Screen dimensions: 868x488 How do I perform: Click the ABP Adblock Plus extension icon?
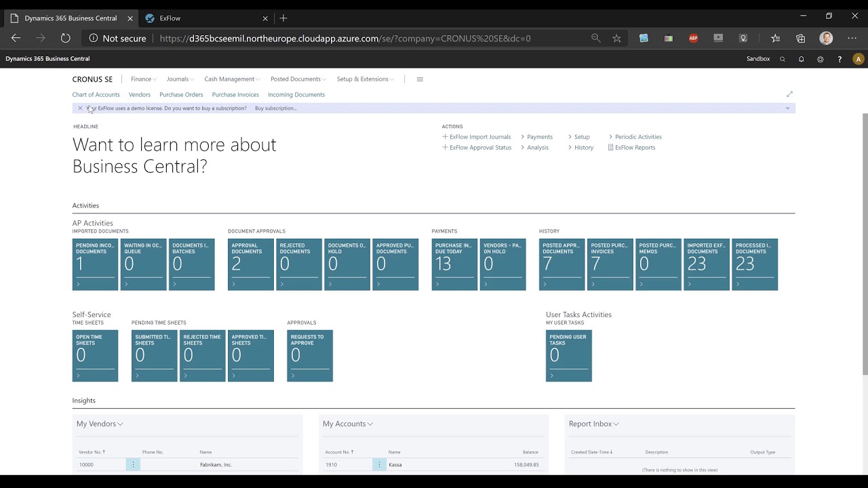click(x=693, y=39)
